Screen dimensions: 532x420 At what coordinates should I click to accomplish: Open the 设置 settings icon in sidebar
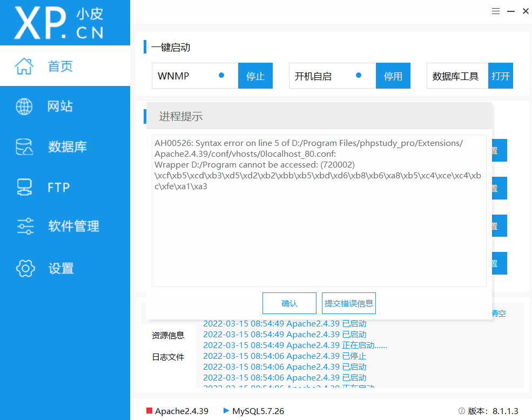point(25,268)
